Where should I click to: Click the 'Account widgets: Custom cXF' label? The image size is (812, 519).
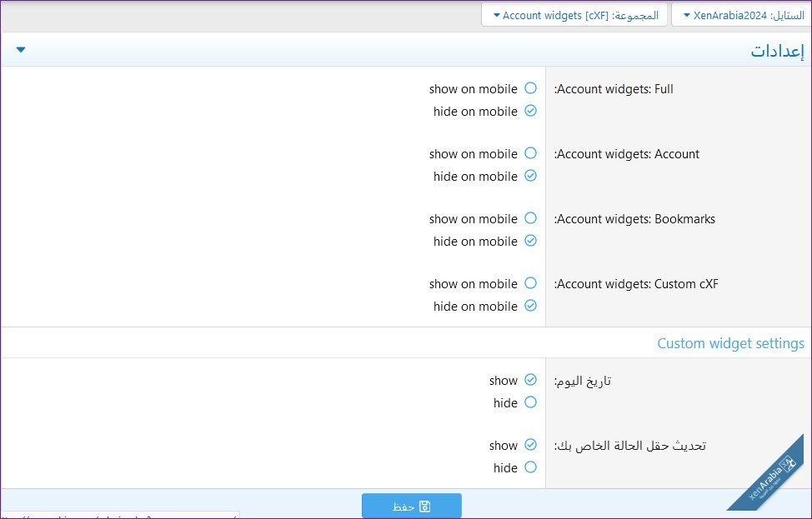coord(636,284)
